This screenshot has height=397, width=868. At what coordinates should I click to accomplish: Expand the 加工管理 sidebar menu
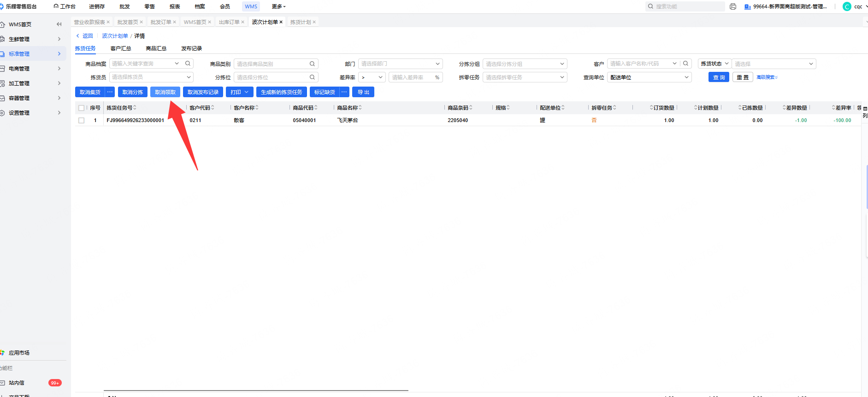tap(33, 83)
